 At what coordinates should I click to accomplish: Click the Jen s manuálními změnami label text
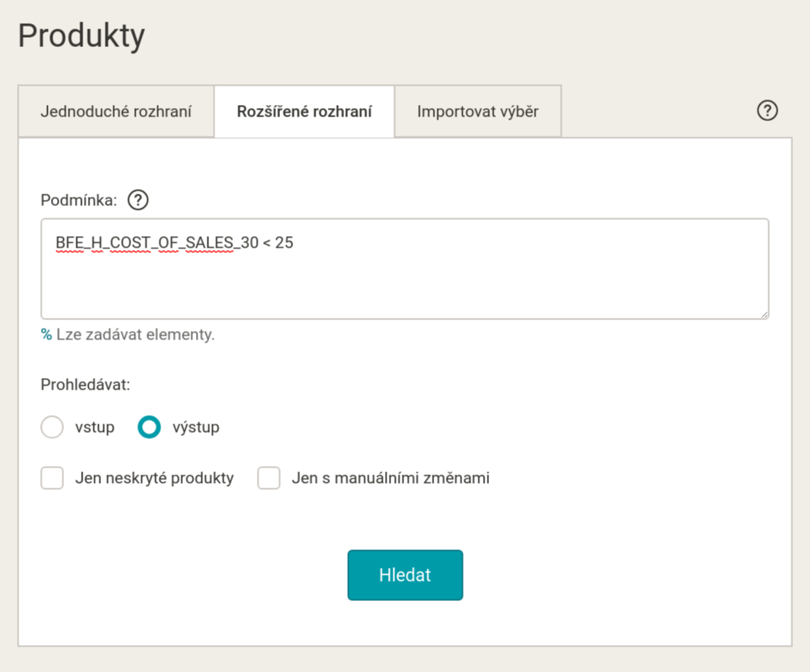pyautogui.click(x=390, y=478)
